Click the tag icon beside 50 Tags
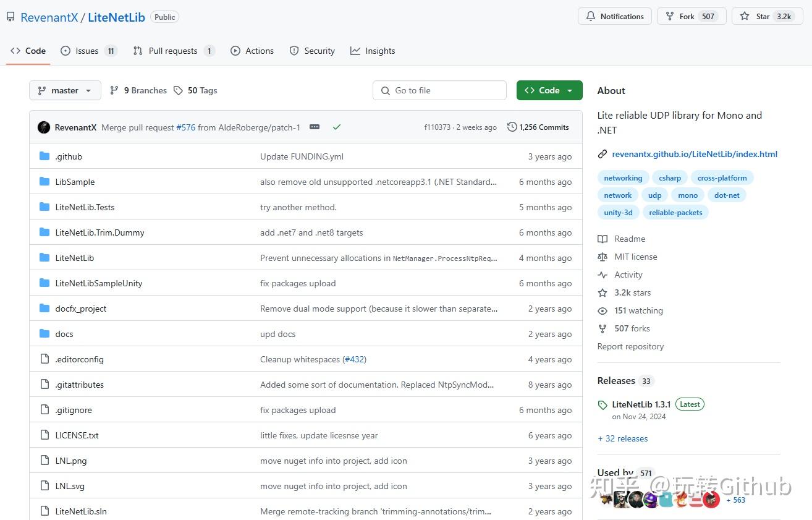This screenshot has height=520, width=812. click(178, 91)
